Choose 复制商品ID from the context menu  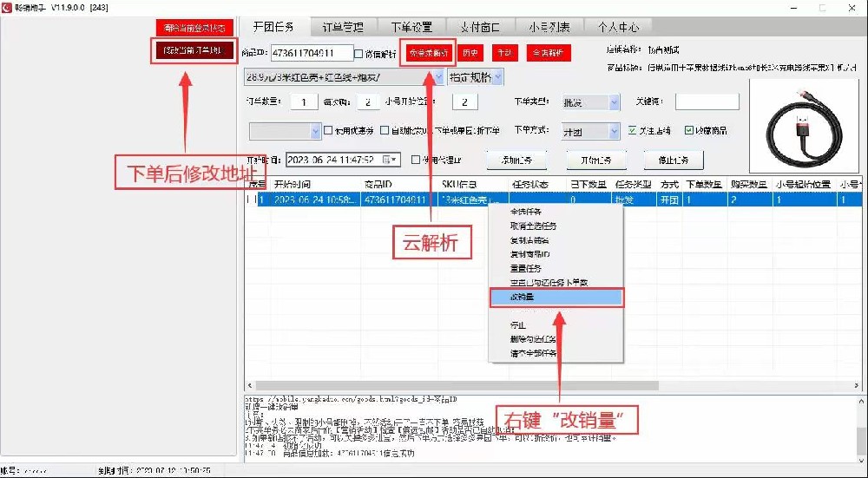click(529, 253)
